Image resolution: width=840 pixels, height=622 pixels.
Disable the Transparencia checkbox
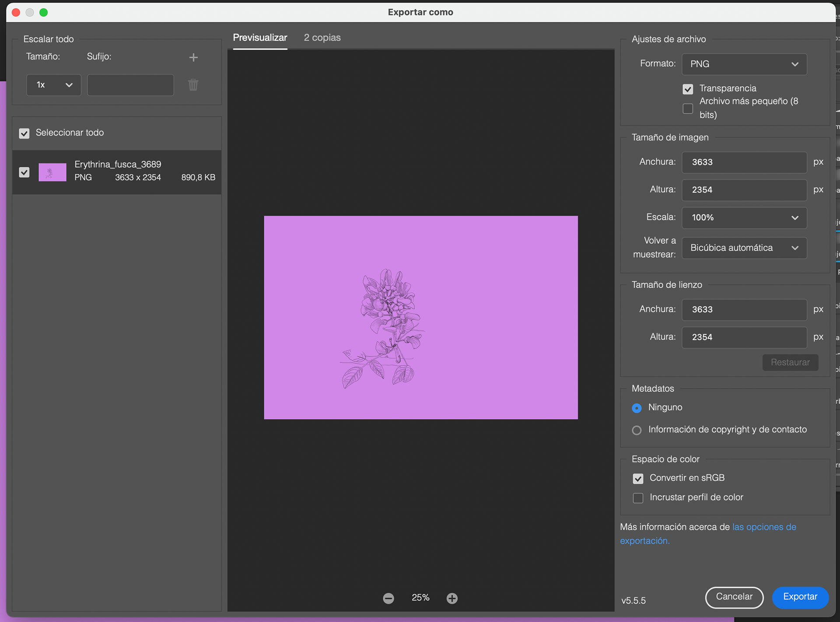point(688,89)
